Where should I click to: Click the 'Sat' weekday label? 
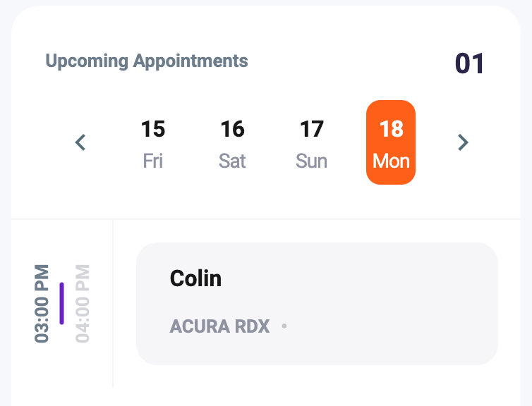click(x=232, y=161)
